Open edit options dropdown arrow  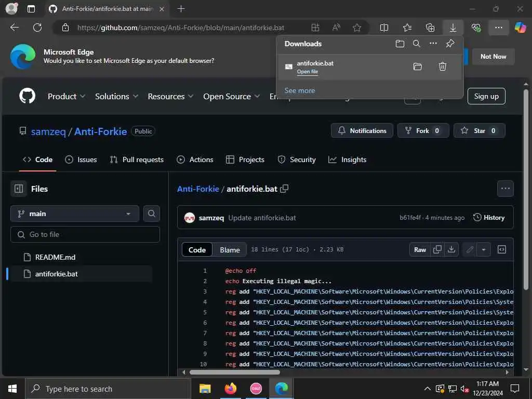484,250
